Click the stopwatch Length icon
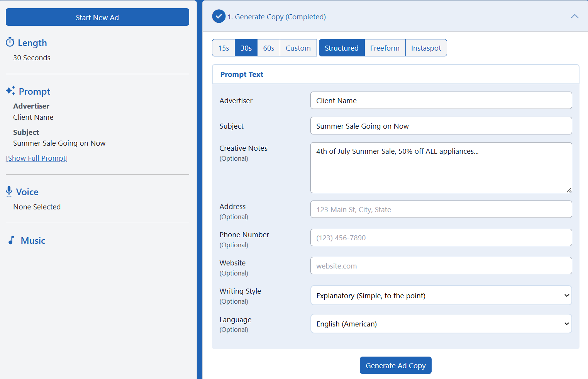Screen dimensions: 588x379 click(x=10, y=42)
